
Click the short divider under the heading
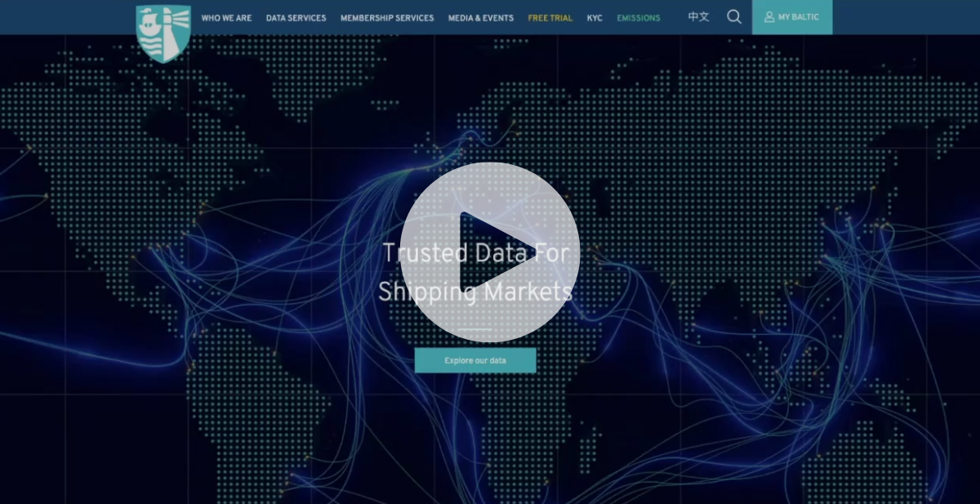tap(474, 329)
